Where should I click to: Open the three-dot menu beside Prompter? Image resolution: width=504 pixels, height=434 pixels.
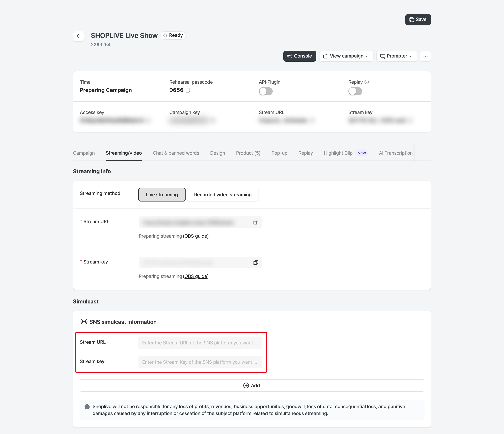[x=425, y=56]
